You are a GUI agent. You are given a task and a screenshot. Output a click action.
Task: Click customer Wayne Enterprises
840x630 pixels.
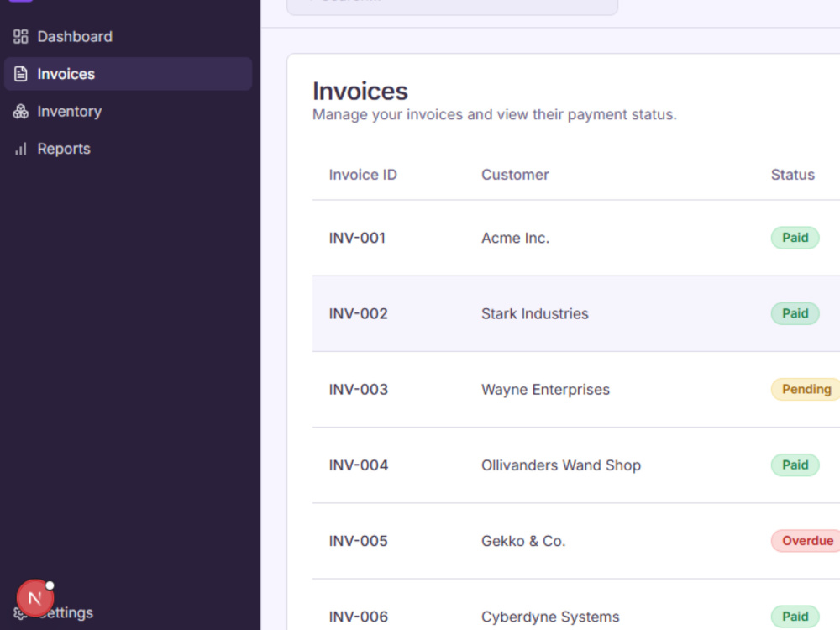[545, 390]
